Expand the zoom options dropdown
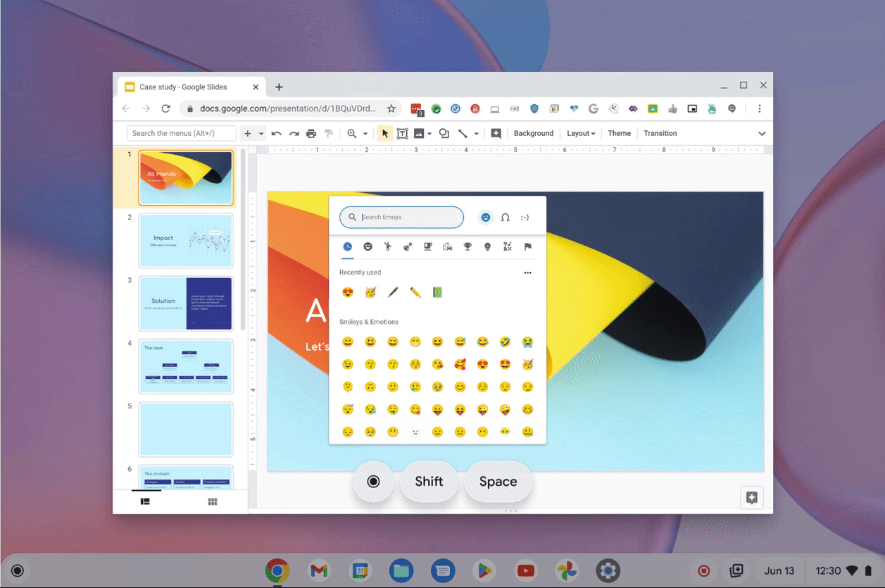The width and height of the screenshot is (885, 588). (x=365, y=133)
